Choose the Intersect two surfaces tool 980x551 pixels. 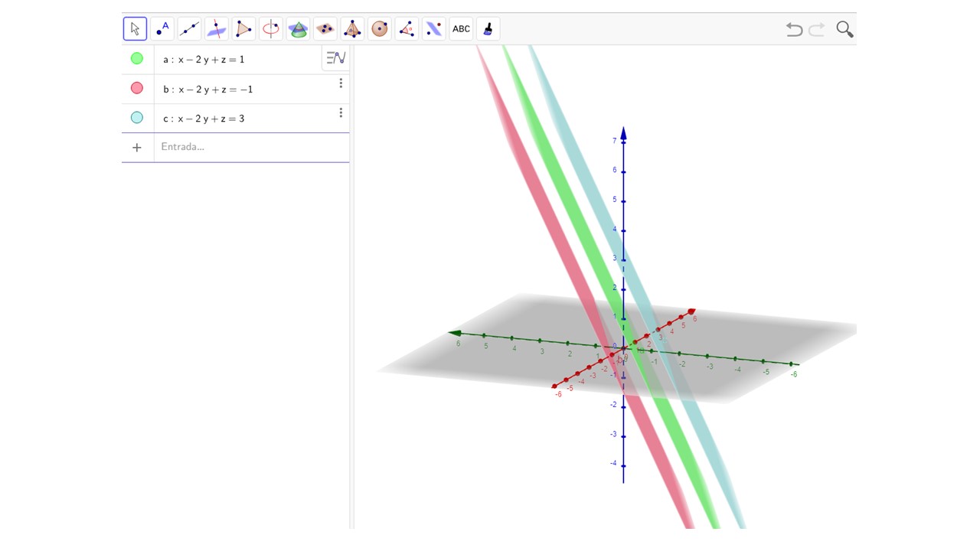point(298,29)
